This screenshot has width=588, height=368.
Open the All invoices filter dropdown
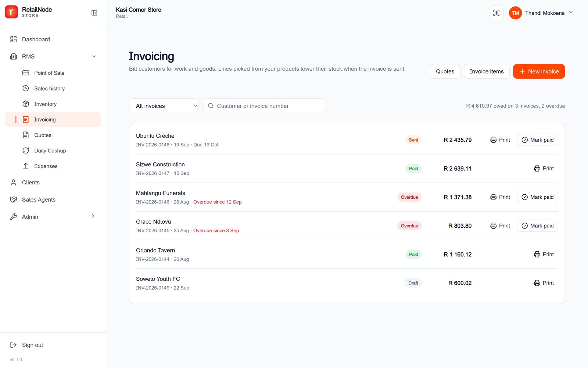click(x=164, y=106)
